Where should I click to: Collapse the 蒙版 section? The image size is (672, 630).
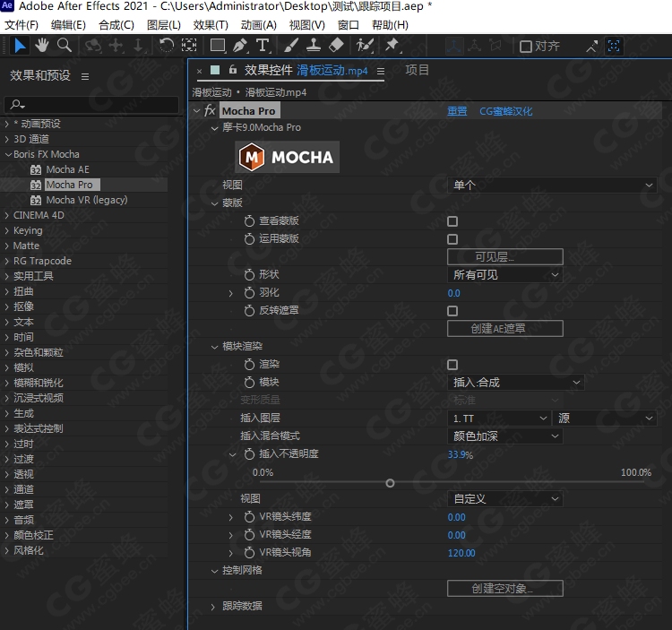click(214, 203)
